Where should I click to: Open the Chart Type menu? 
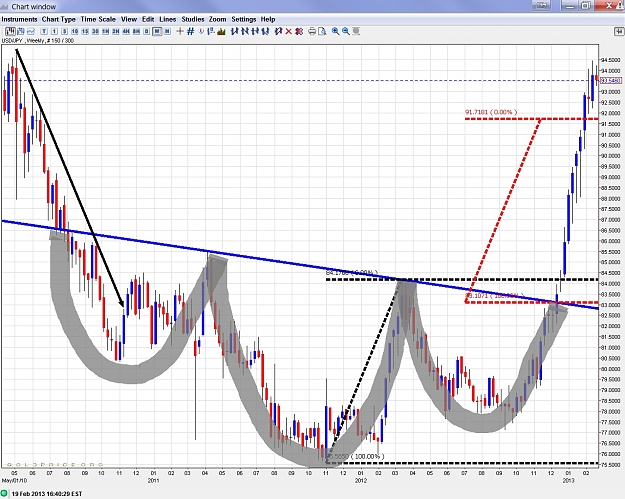[x=59, y=19]
